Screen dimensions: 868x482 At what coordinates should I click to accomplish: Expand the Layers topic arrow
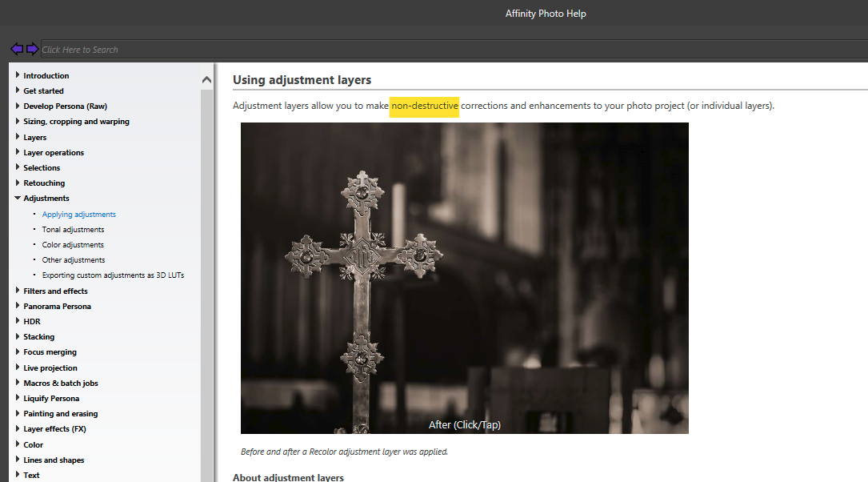17,136
